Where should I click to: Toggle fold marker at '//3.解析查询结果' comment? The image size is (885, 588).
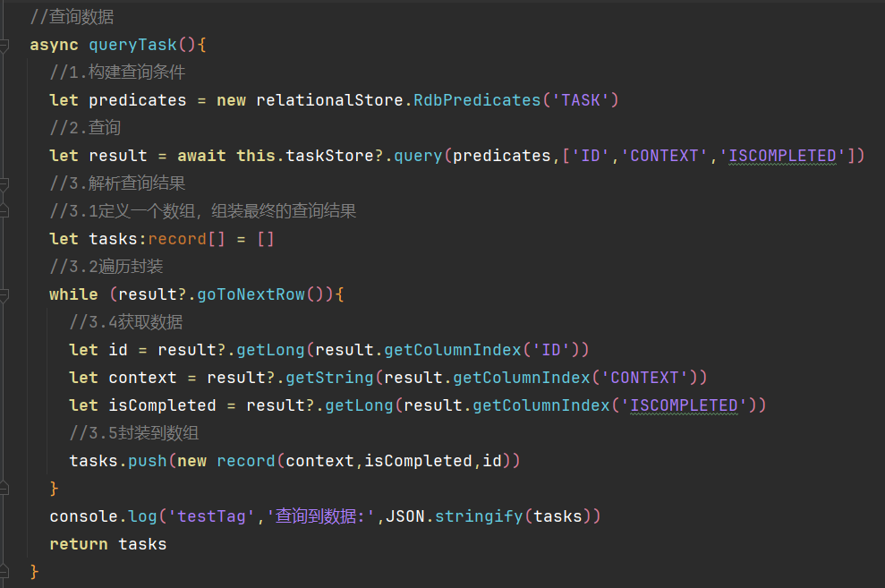(4, 184)
